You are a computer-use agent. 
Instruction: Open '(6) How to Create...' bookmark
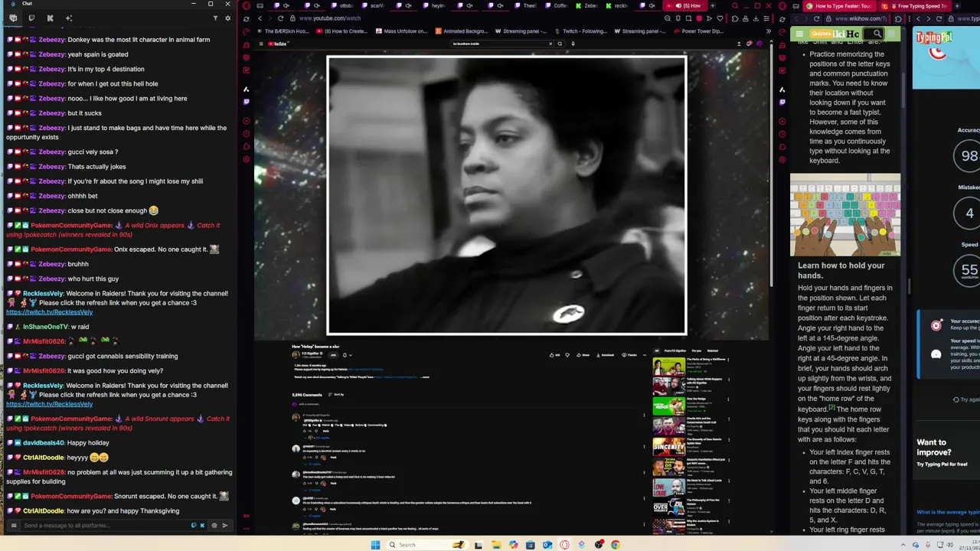[341, 31]
